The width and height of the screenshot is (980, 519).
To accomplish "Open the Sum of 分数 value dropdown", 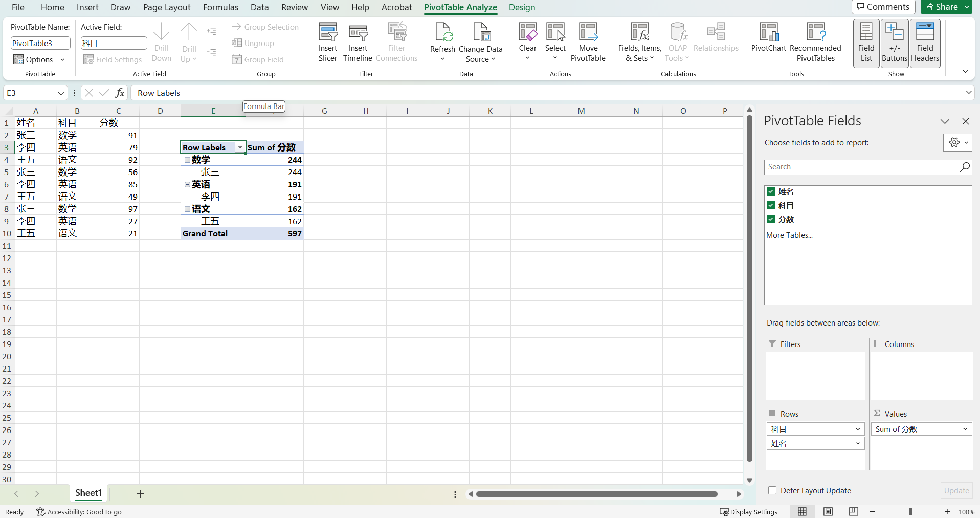I will 965,429.
